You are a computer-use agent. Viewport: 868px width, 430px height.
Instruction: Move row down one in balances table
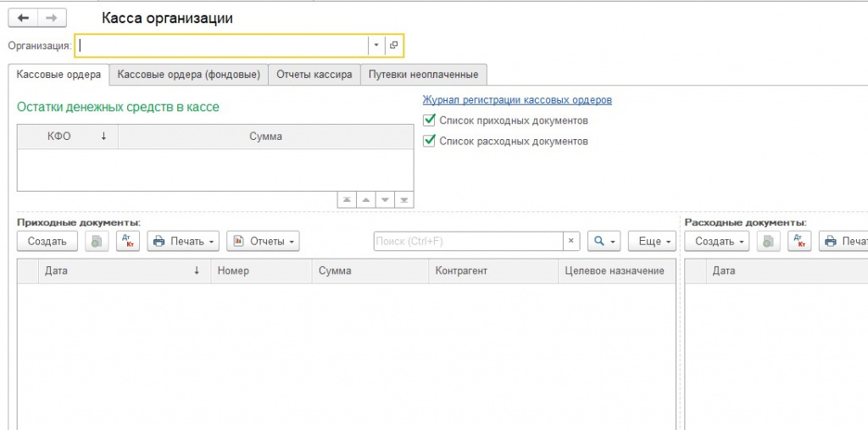(385, 200)
